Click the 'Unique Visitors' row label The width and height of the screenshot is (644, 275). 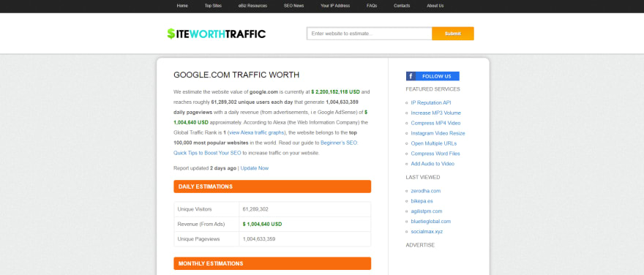(x=195, y=209)
